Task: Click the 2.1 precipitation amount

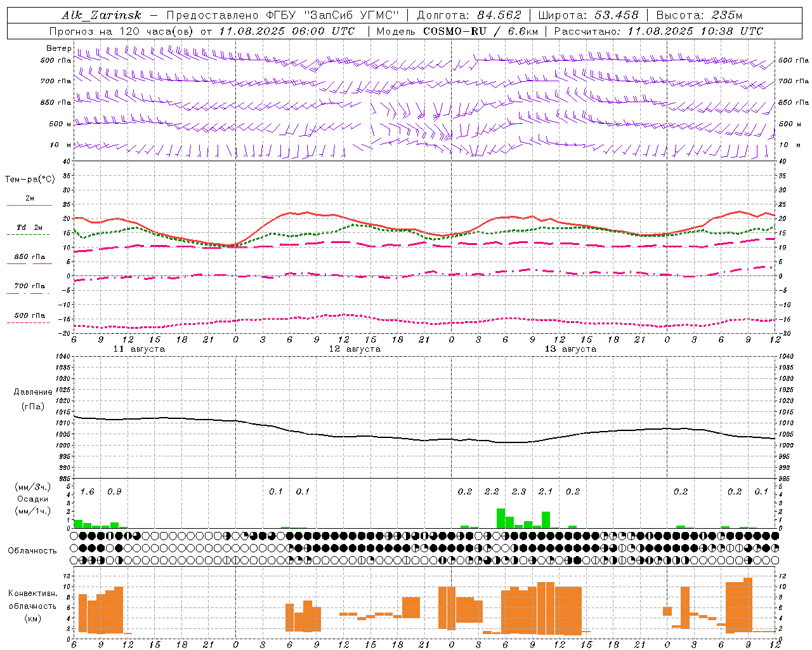Action: 546,491
